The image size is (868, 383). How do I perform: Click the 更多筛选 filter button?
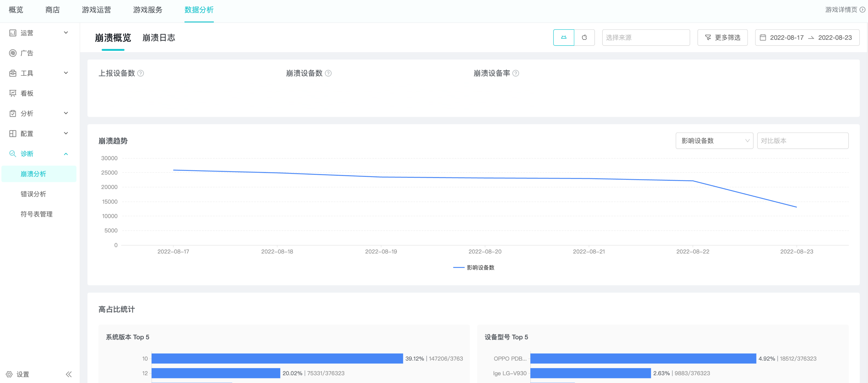point(722,37)
